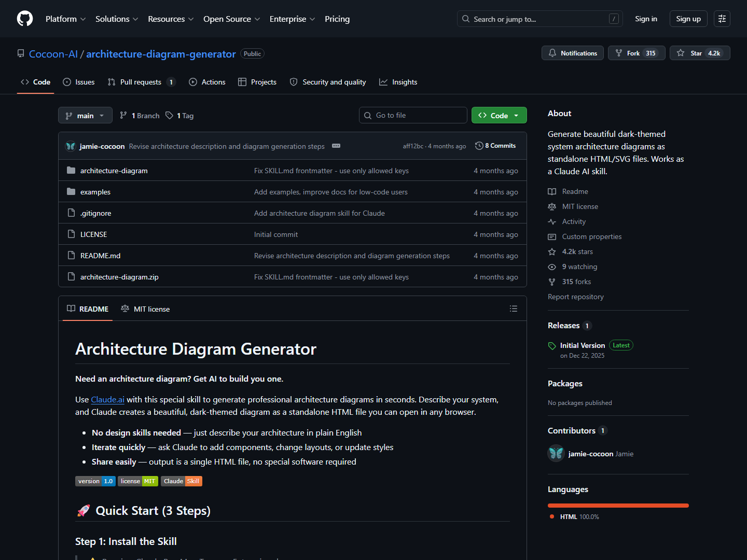Expand the green Code dropdown button
This screenshot has height=560, width=747.
(499, 115)
